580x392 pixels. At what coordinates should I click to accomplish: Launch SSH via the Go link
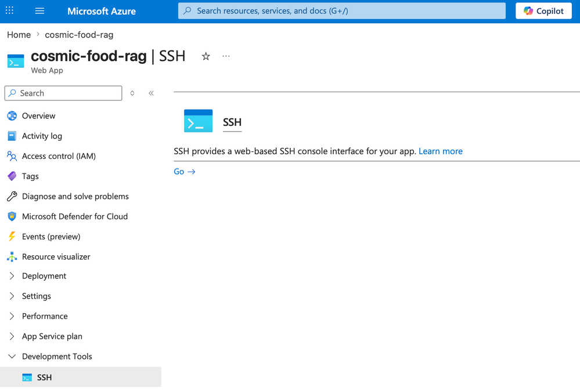point(185,172)
